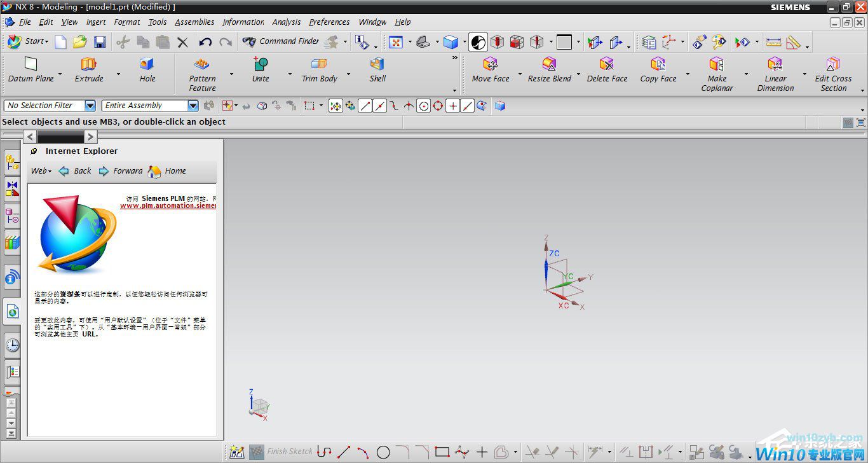Expand the Entire Assembly scope dropdown
This screenshot has width=868, height=463.
tap(193, 106)
